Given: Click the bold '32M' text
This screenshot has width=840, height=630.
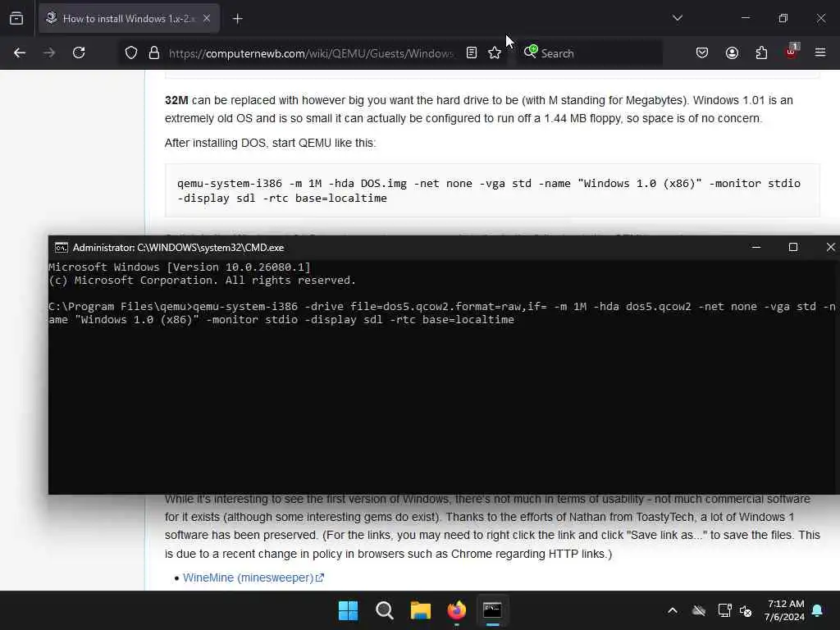Looking at the screenshot, I should coord(176,100).
